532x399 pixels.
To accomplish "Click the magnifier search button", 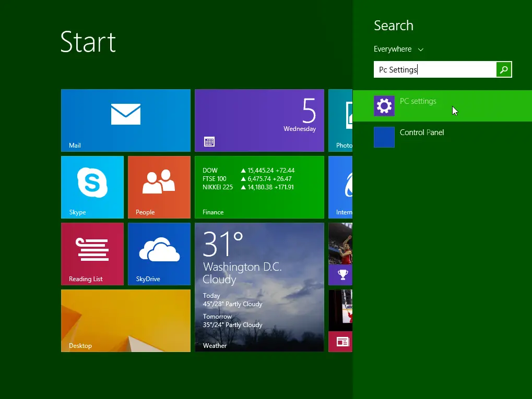I will tap(504, 69).
